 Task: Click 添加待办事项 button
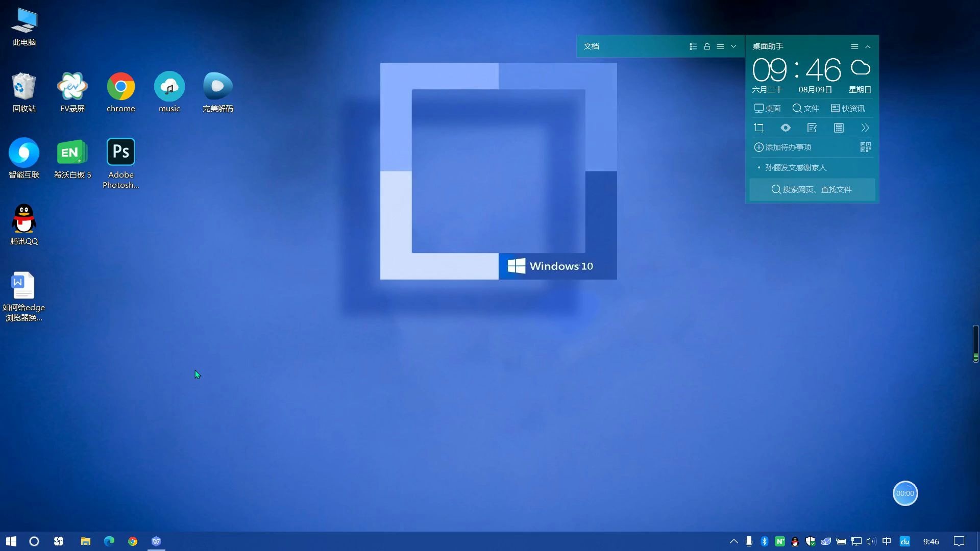click(783, 146)
